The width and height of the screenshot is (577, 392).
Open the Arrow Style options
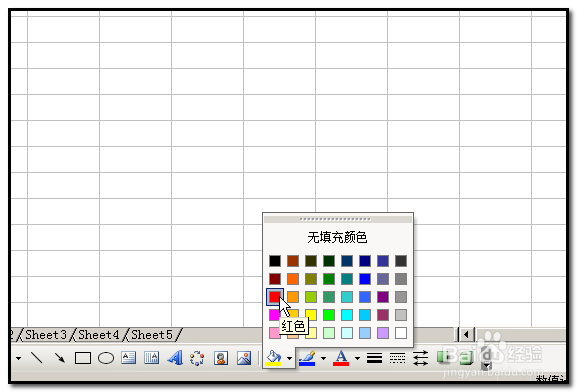pos(420,358)
